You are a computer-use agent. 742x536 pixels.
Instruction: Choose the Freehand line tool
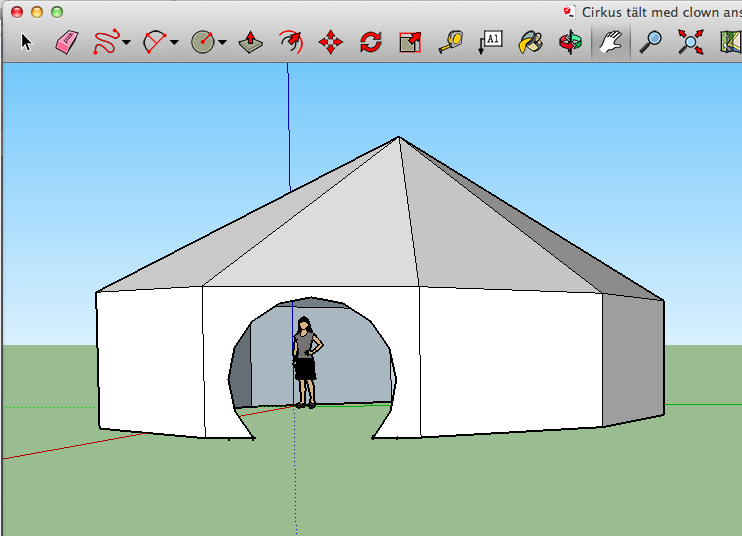(x=107, y=42)
